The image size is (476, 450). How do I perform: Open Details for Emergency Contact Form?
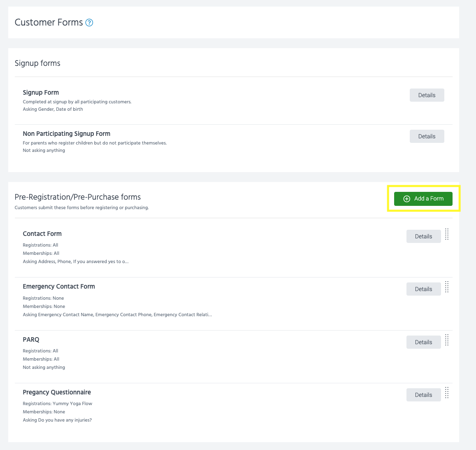click(423, 289)
